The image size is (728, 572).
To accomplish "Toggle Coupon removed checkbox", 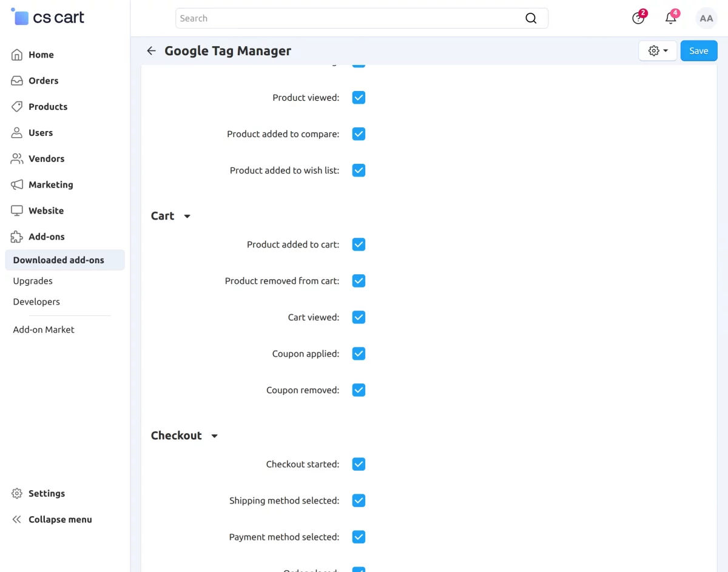I will pos(359,390).
